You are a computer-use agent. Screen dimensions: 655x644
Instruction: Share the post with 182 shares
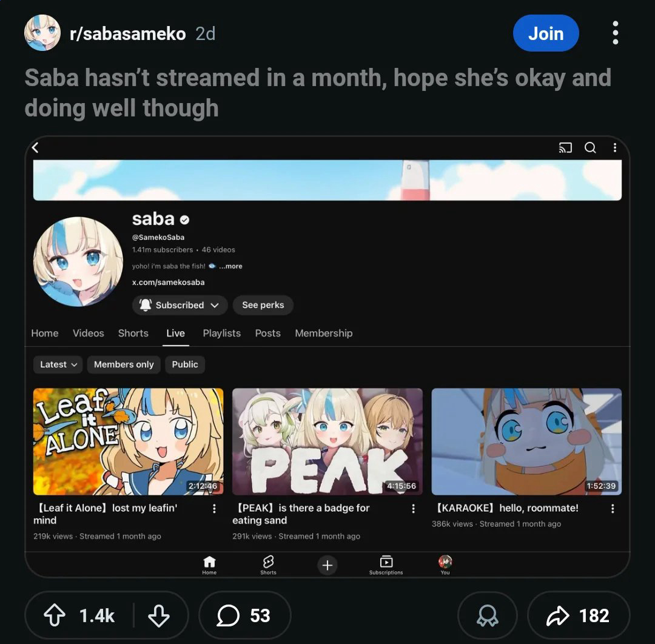coord(579,615)
